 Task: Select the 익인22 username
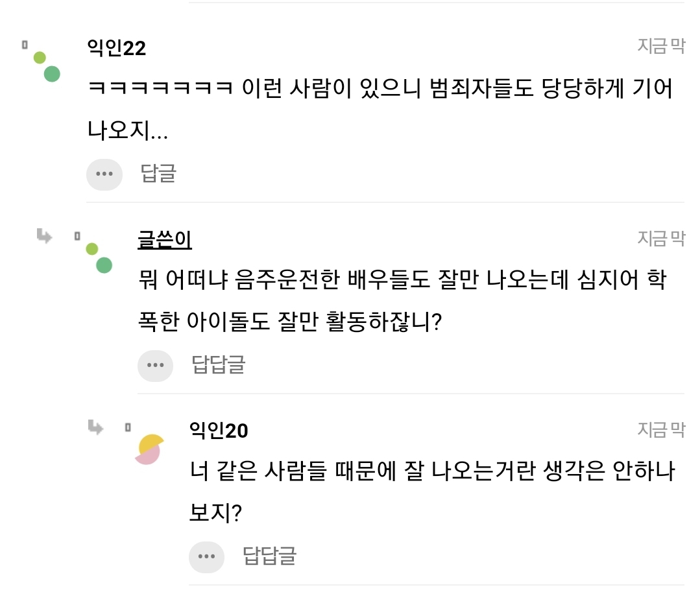[x=117, y=48]
